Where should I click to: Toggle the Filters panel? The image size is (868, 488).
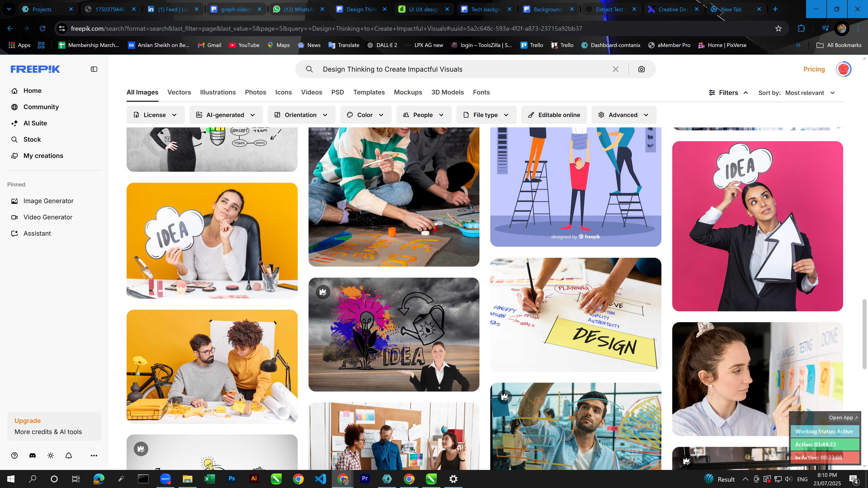[x=728, y=93]
